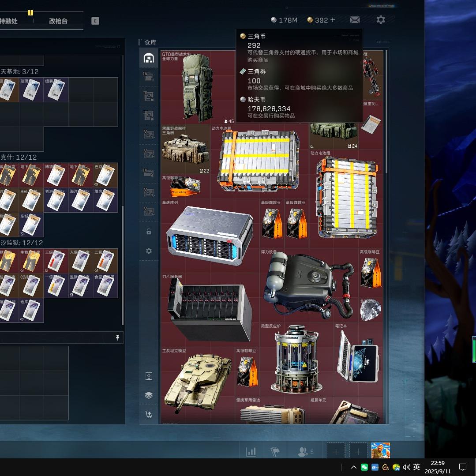Click the plus next to 392 currency
Viewport: 476px width, 476px height.
point(332,20)
